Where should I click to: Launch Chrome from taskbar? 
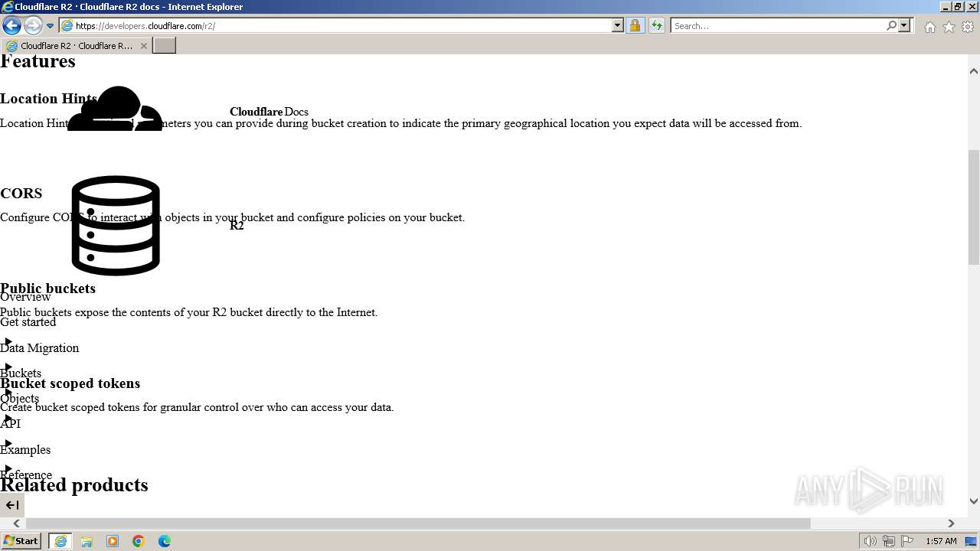tap(139, 541)
